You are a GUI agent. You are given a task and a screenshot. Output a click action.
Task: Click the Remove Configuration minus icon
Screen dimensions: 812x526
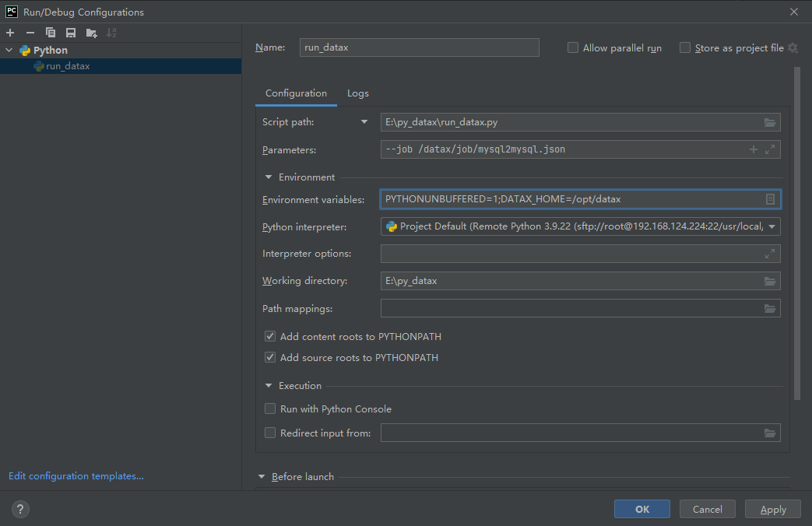(x=30, y=33)
